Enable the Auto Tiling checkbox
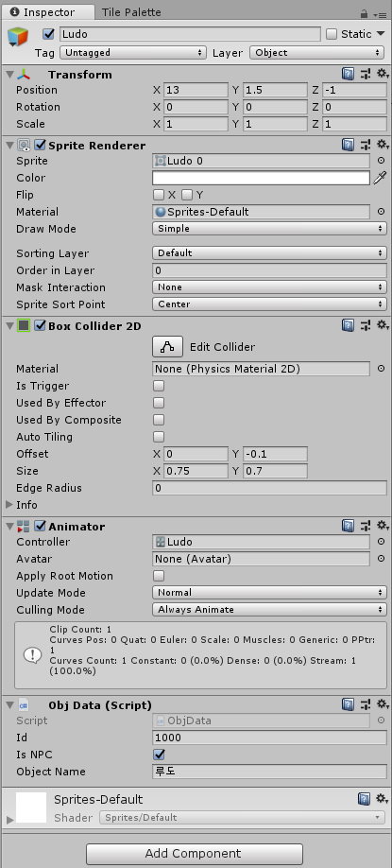The width and height of the screenshot is (392, 868). tap(159, 437)
